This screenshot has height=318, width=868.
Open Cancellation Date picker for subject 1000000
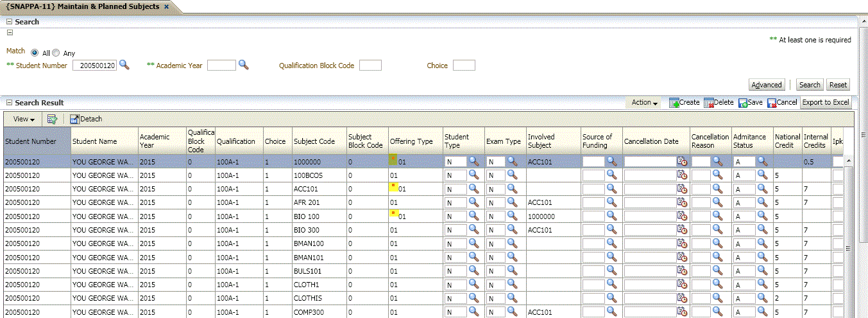pos(682,161)
